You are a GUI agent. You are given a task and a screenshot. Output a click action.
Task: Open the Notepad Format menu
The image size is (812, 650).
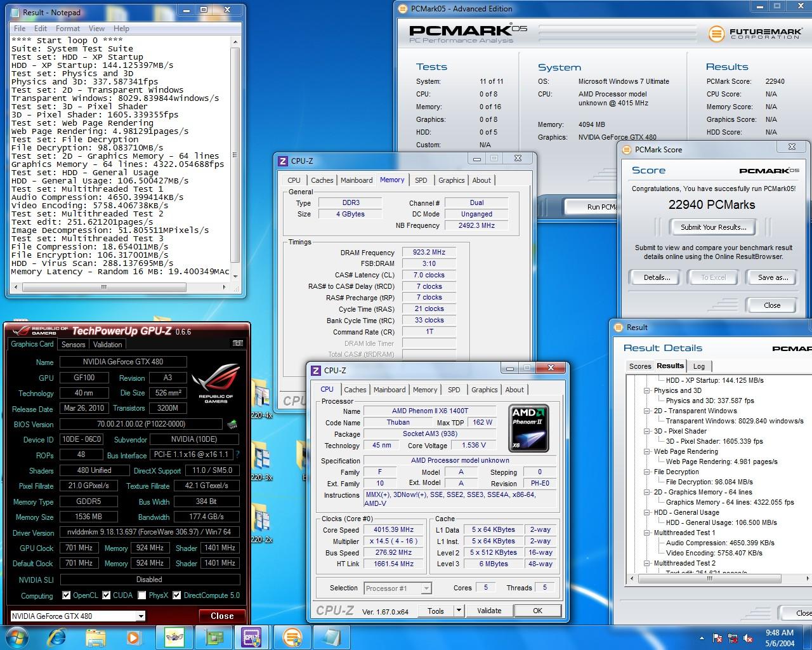[68, 29]
